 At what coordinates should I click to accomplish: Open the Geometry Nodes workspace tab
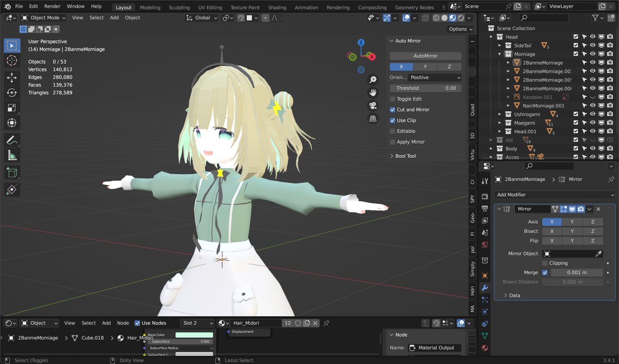coord(414,7)
